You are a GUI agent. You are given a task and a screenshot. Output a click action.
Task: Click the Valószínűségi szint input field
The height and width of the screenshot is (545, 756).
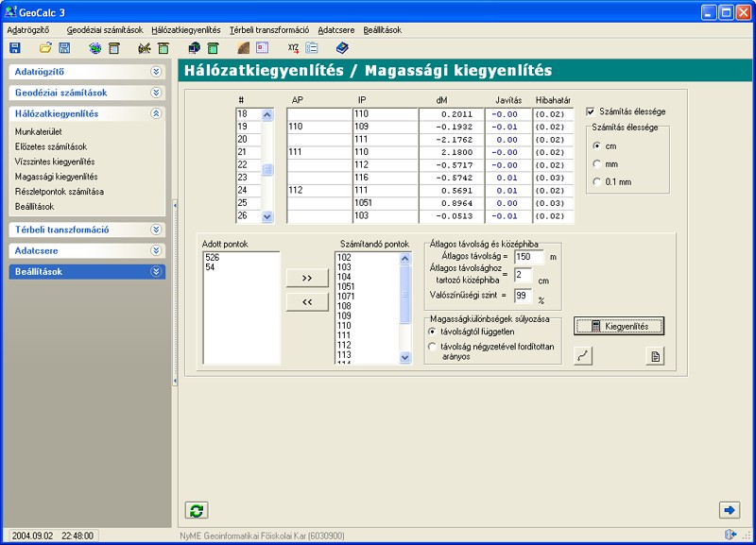524,296
